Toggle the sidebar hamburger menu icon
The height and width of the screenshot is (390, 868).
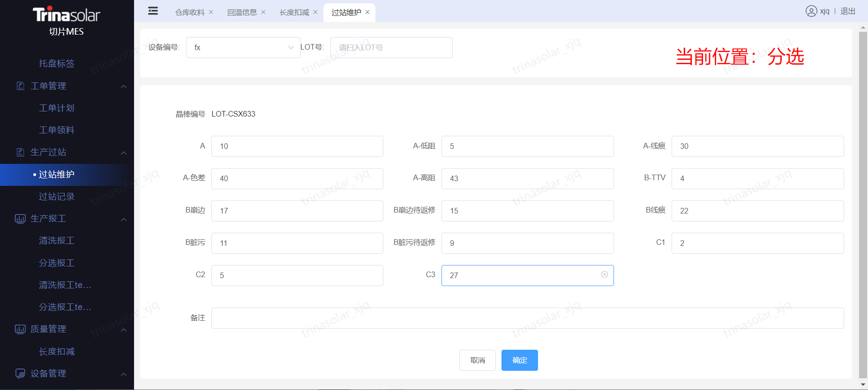(x=153, y=11)
